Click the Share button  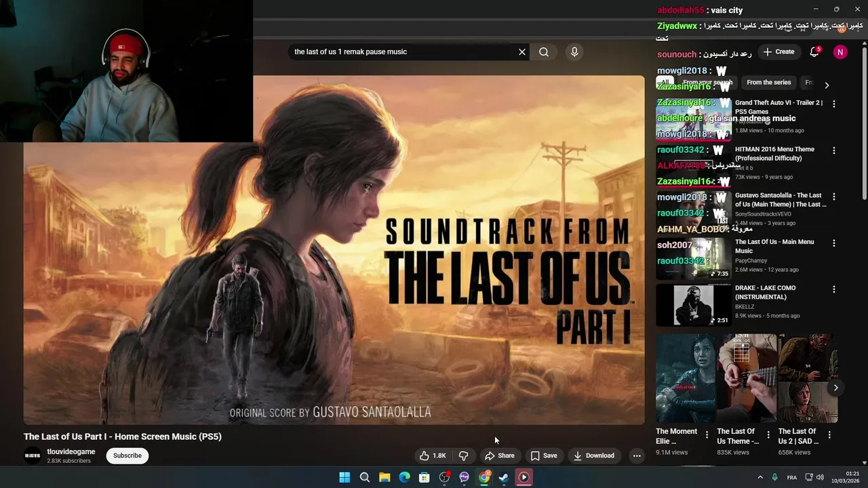[500, 455]
